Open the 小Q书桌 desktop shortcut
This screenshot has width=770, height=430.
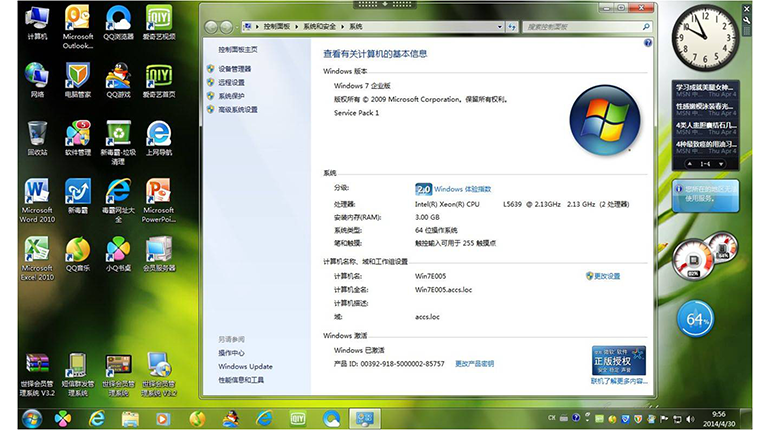point(118,254)
